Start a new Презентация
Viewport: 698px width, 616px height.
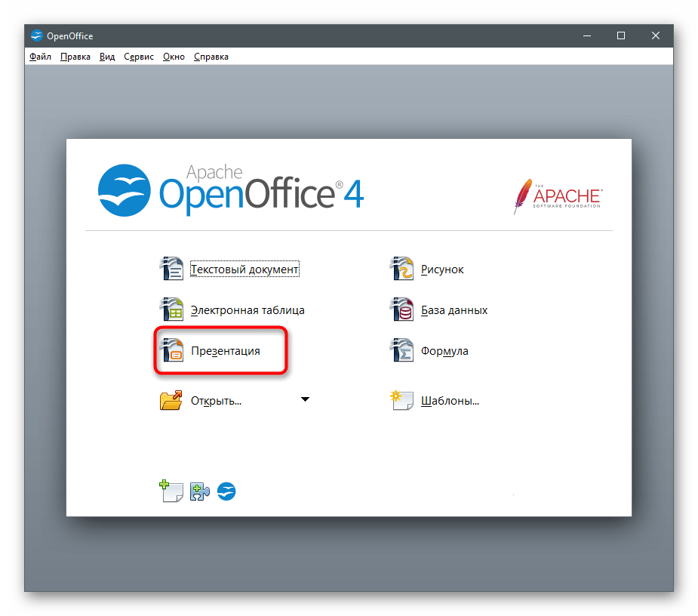[225, 351]
